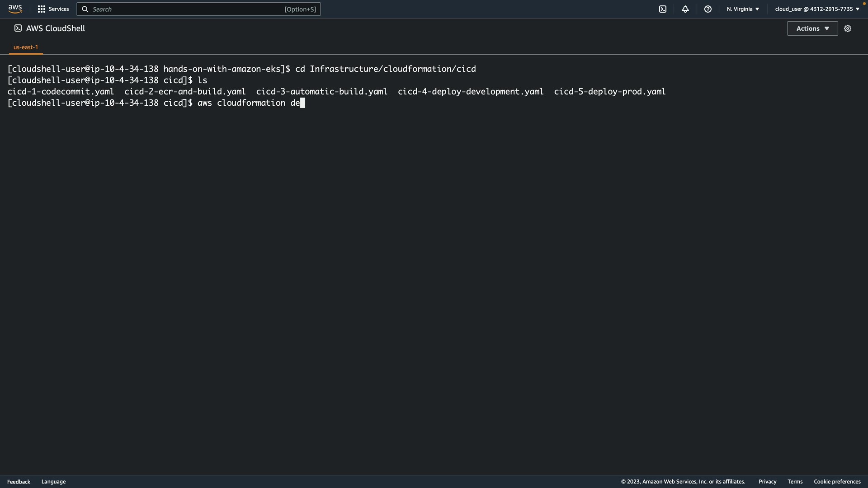Open the Privacy link
This screenshot has width=868, height=488.
click(x=767, y=482)
